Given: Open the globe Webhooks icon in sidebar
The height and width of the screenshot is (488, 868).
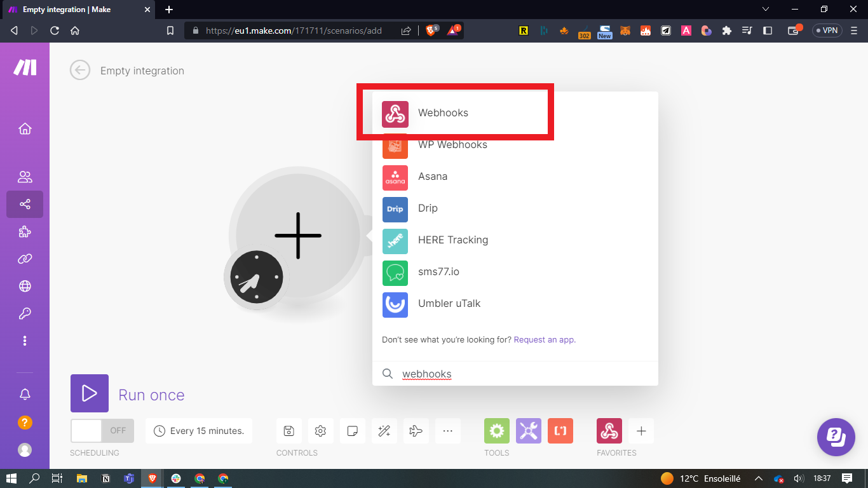Looking at the screenshot, I should [25, 287].
